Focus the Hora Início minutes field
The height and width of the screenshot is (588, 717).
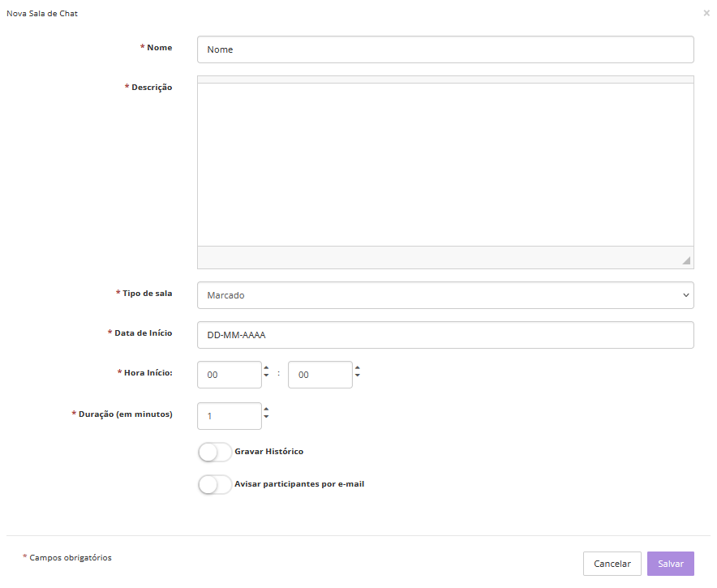pyautogui.click(x=320, y=375)
